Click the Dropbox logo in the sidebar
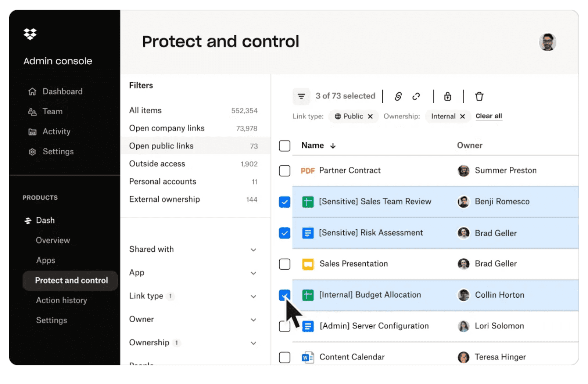588x384 pixels. click(30, 34)
